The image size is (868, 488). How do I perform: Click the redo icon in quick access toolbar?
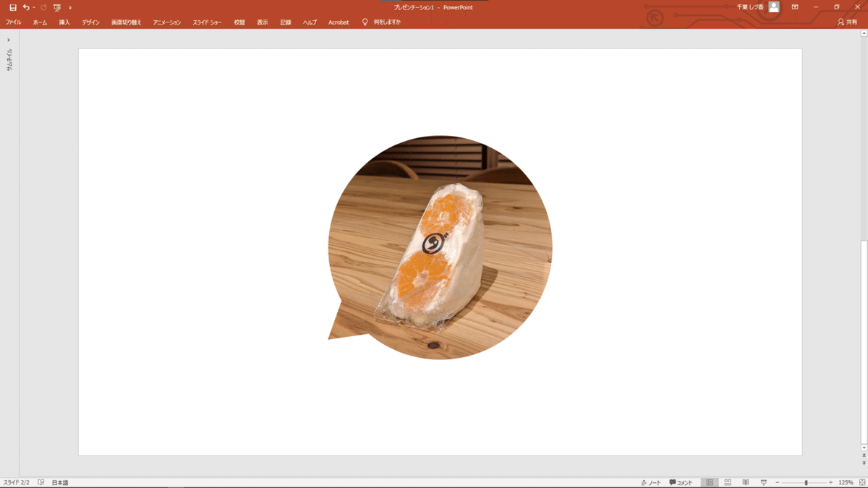[43, 7]
